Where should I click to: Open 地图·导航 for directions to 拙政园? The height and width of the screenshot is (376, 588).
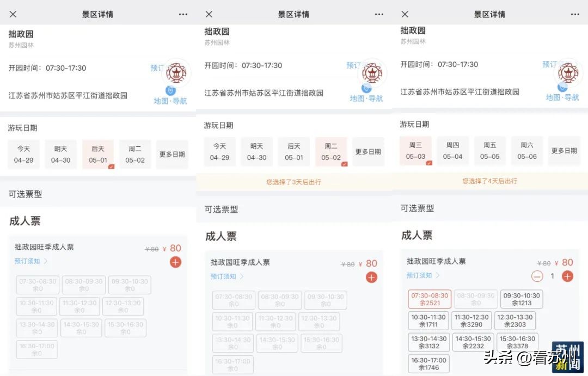170,101
